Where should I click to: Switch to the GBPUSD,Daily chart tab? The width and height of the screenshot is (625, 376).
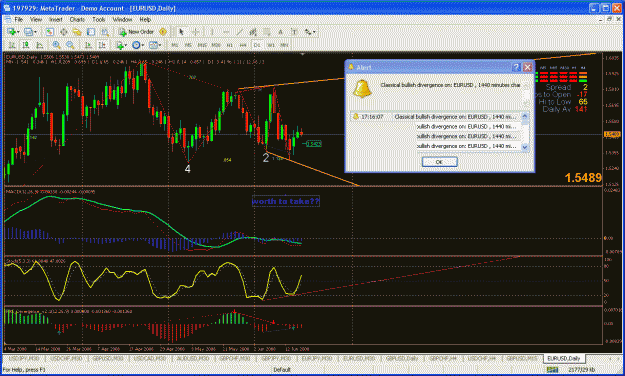coord(401,358)
